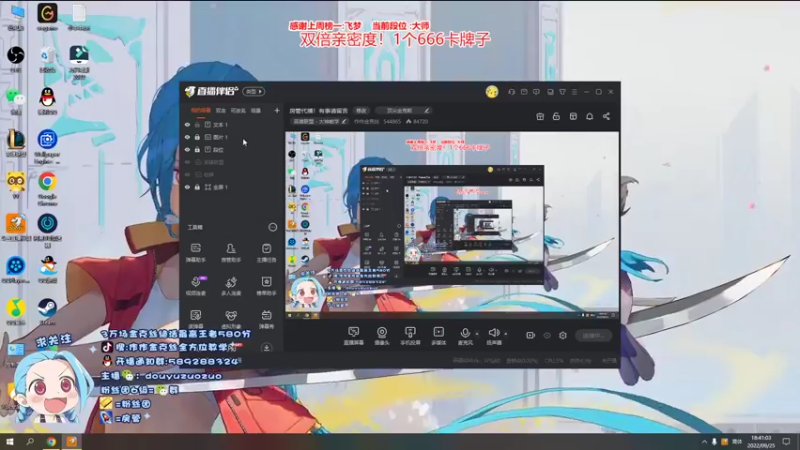The height and width of the screenshot is (450, 800).
Task: Hide the 段位 source via eye
Action: point(187,149)
